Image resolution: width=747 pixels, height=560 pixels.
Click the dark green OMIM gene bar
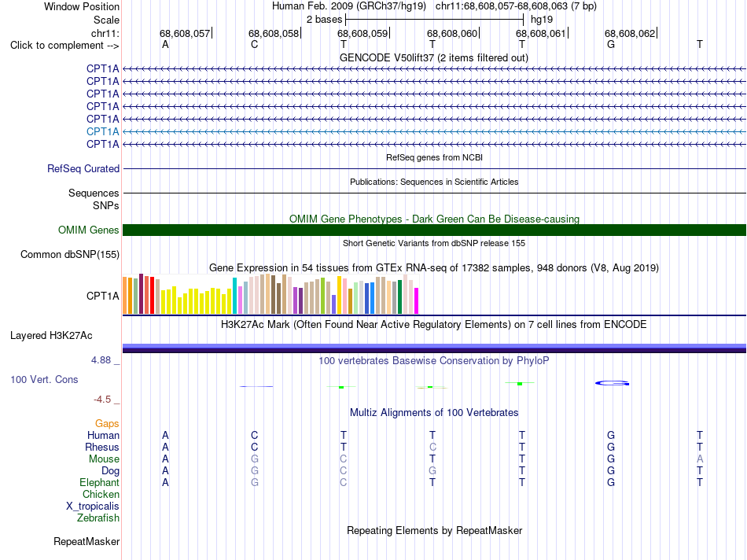[434, 230]
